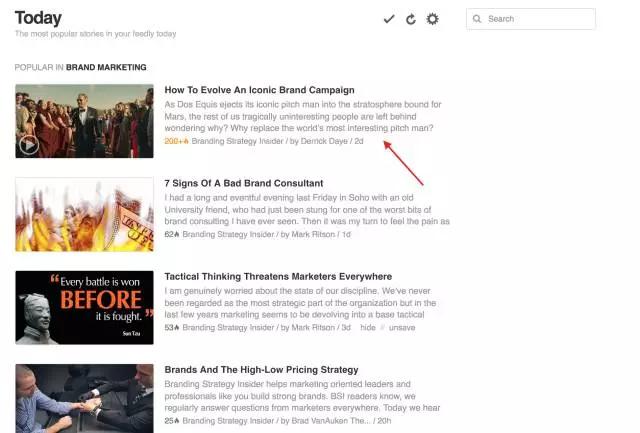Click the mark all as read checkmark icon
The image size is (640, 433).
389,19
